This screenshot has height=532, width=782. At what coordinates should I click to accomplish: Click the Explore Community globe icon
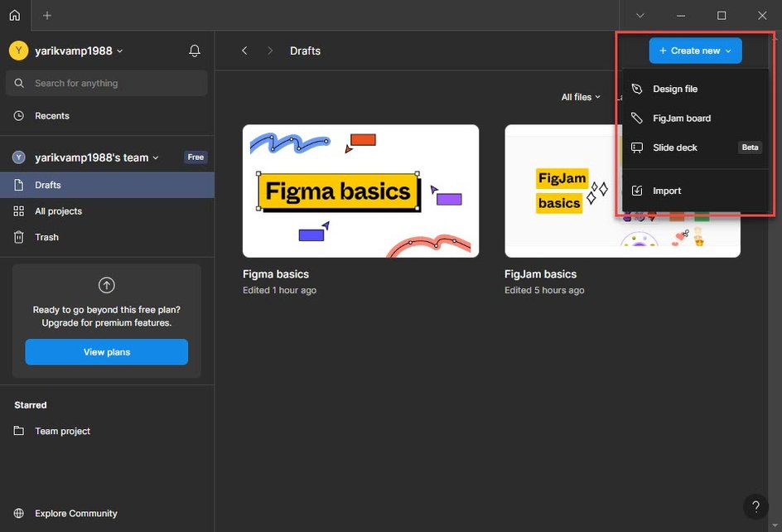point(18,513)
